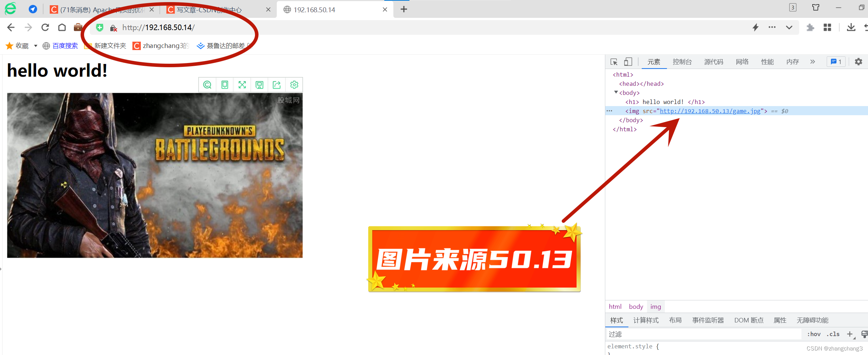The image size is (868, 355).
Task: Switch to the 网络 DevTools tab
Action: click(x=742, y=62)
